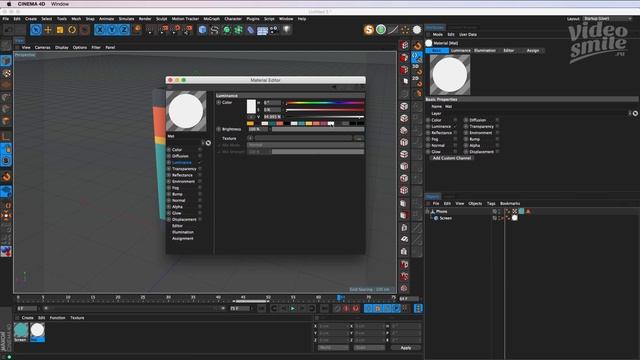Open the User Data menu in Attributes manager
Screen dimensions: 640x360
(x=468, y=35)
